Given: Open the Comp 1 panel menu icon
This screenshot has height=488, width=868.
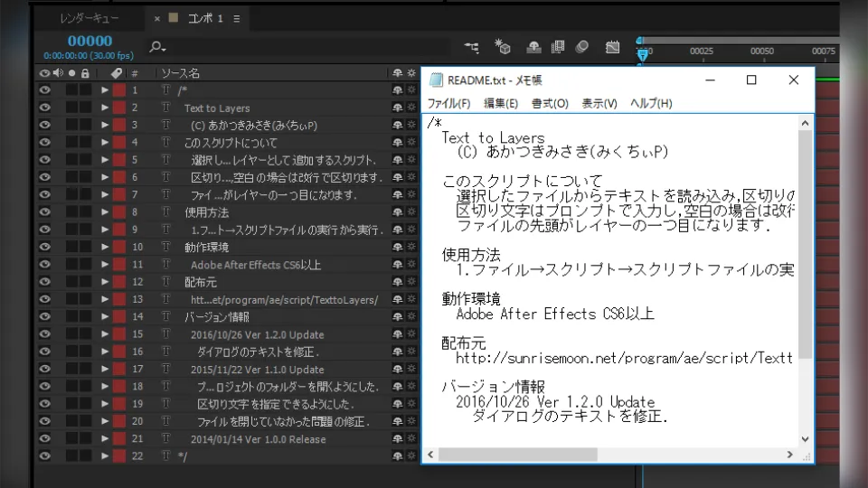Looking at the screenshot, I should click(x=236, y=19).
